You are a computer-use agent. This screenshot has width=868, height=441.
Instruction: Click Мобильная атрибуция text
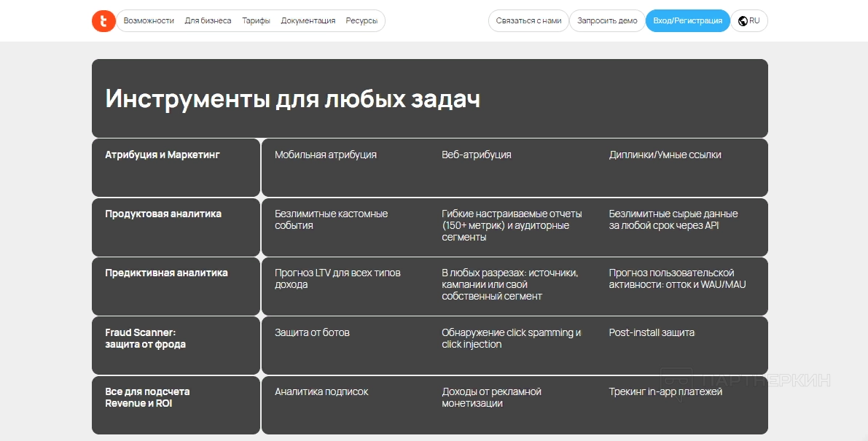[x=326, y=155]
